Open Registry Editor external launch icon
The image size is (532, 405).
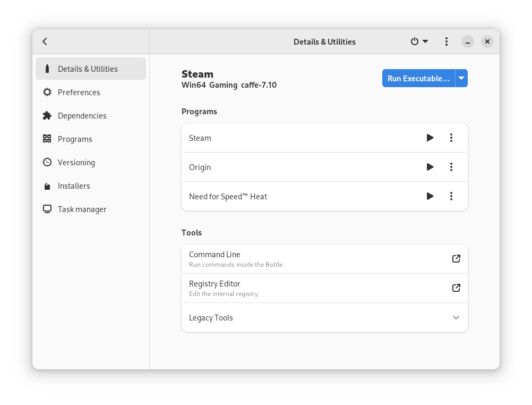pyautogui.click(x=456, y=288)
